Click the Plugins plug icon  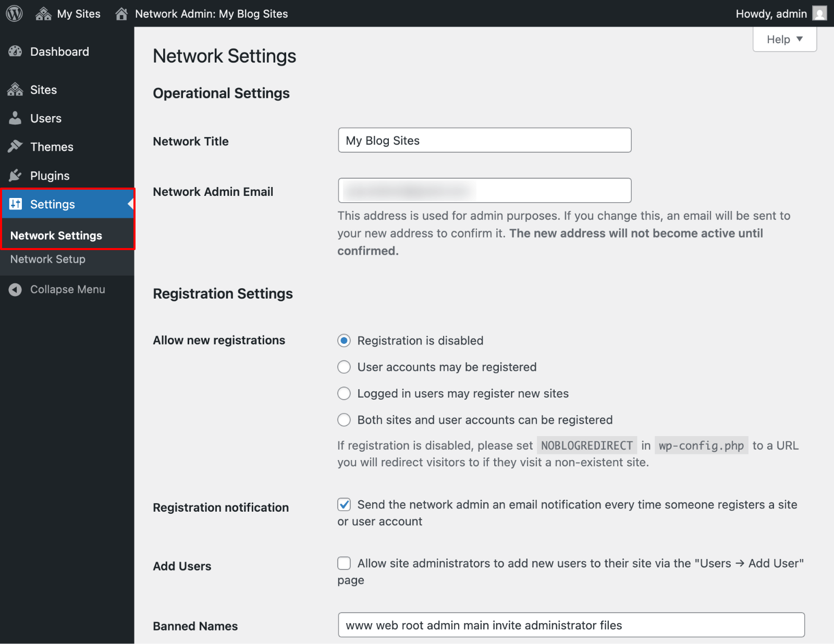15,176
